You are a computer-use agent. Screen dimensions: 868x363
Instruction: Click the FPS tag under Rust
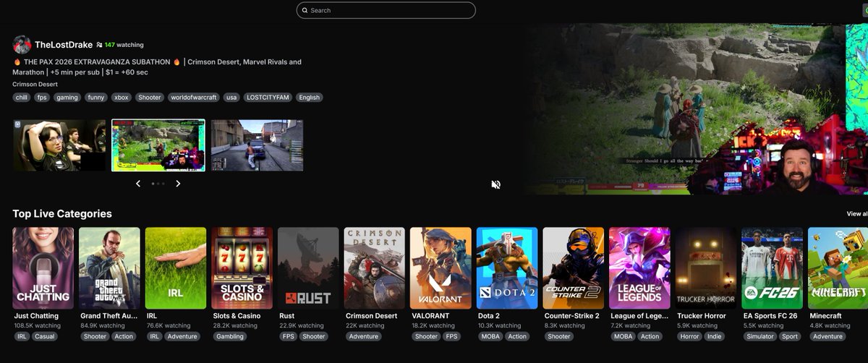coord(288,336)
